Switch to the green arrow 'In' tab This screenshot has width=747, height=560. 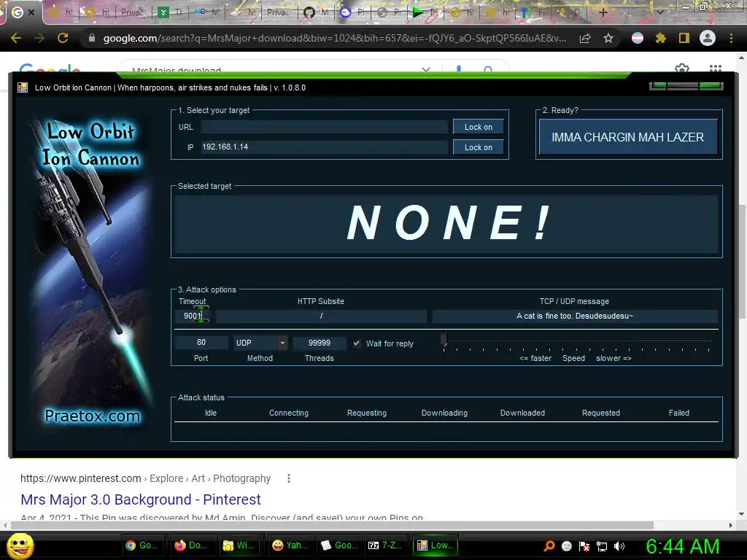tap(425, 12)
